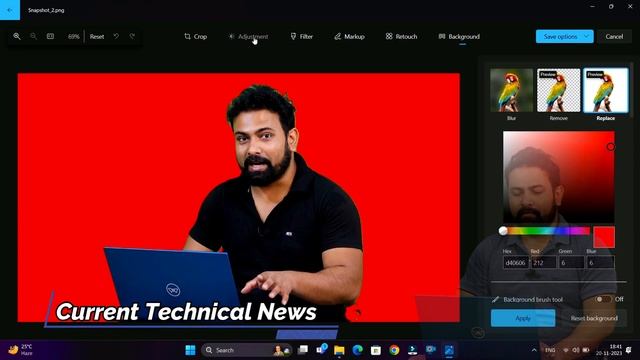This screenshot has height=360, width=640.
Task: Click the red color preview swatch
Action: 604,237
